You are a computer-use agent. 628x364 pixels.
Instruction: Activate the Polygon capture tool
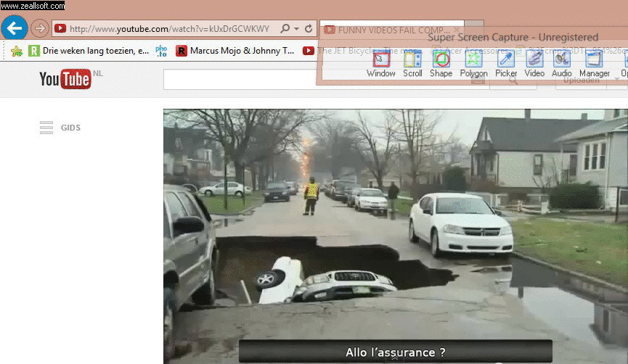473,63
